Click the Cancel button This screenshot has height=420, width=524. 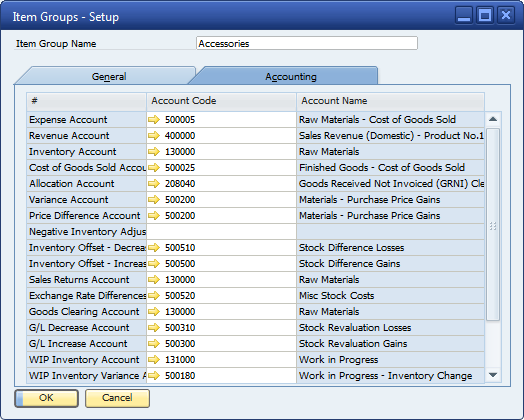click(117, 398)
